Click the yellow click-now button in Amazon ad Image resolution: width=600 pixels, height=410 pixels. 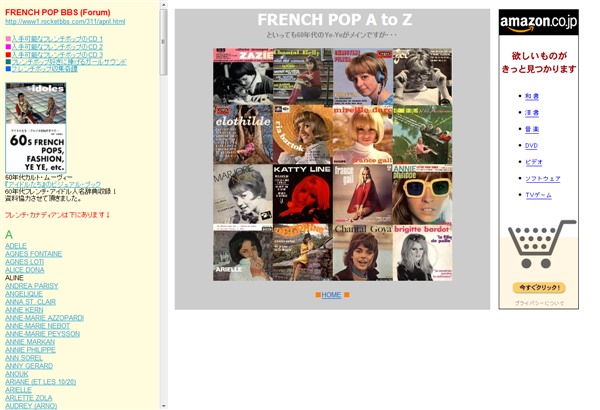coord(539,287)
